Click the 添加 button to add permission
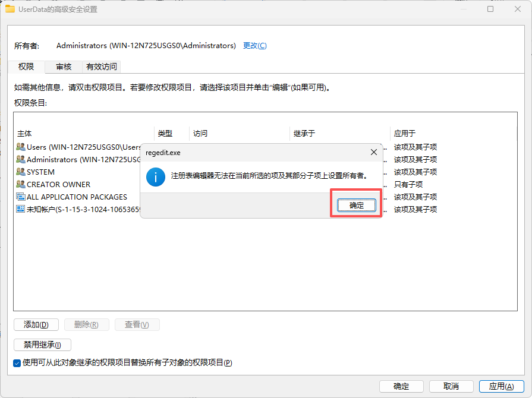The height and width of the screenshot is (398, 532). pos(36,324)
